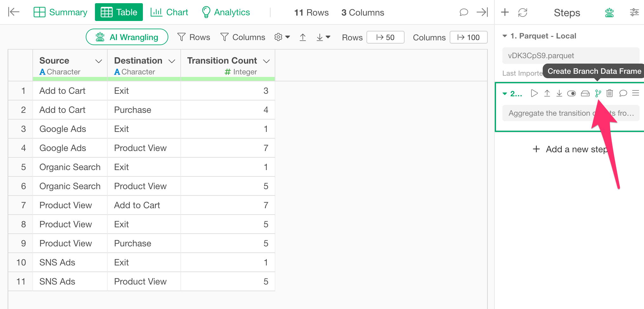Open the AI robot icon beside Steps
This screenshot has width=644, height=309.
pos(609,13)
